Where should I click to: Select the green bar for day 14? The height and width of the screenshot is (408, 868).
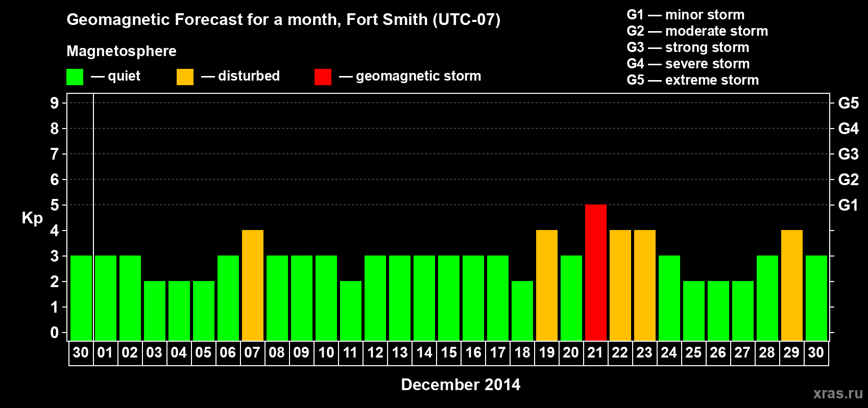424,298
